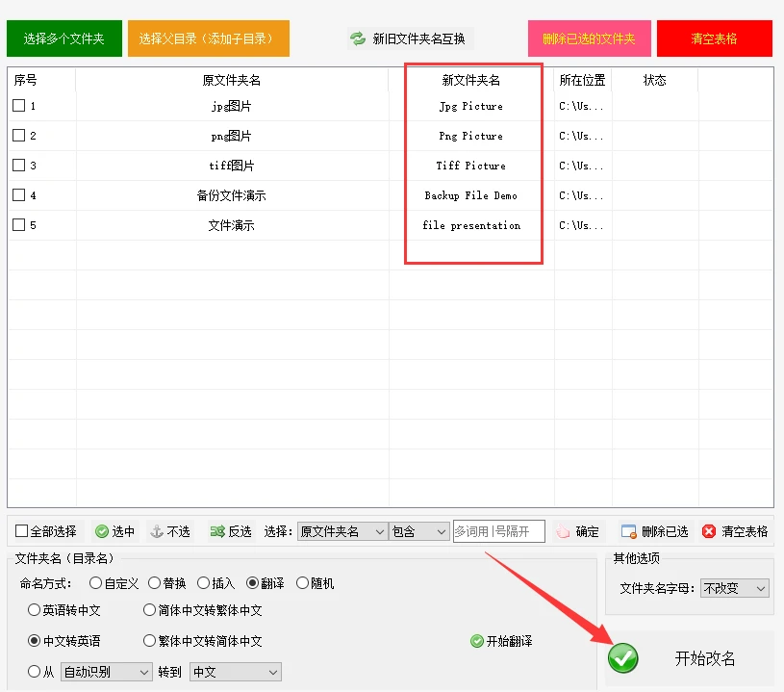Screen dimensions: 784x692
Task: Click the 文件演示 original name cell
Action: tap(232, 225)
